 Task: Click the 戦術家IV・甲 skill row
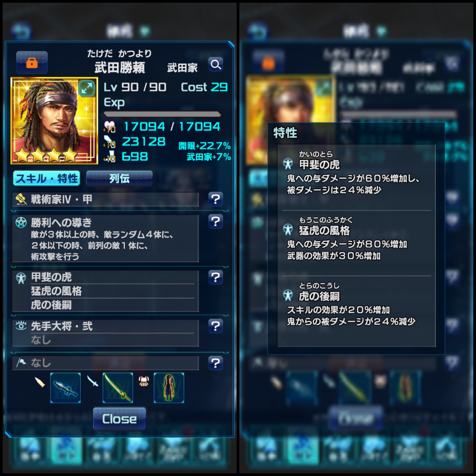[105, 199]
